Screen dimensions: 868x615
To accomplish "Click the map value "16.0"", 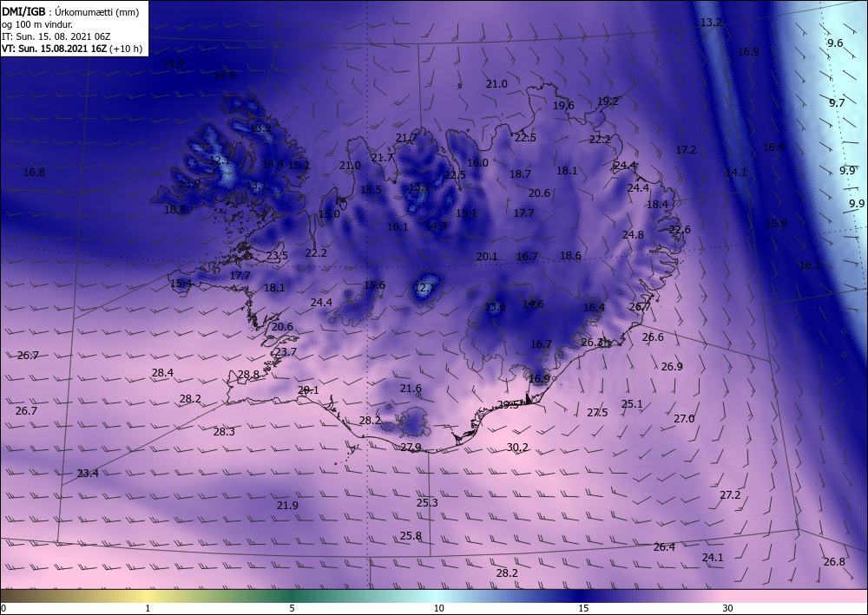I will pos(477,163).
